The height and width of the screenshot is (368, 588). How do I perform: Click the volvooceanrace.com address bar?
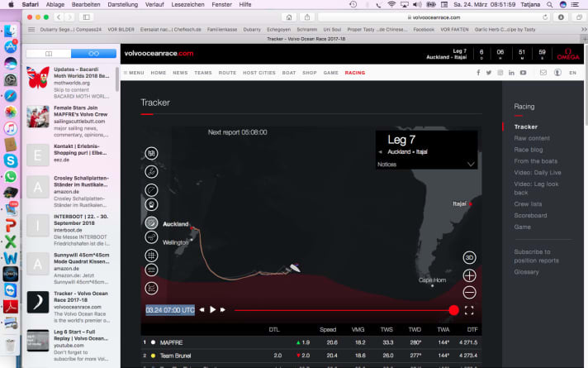coord(434,17)
